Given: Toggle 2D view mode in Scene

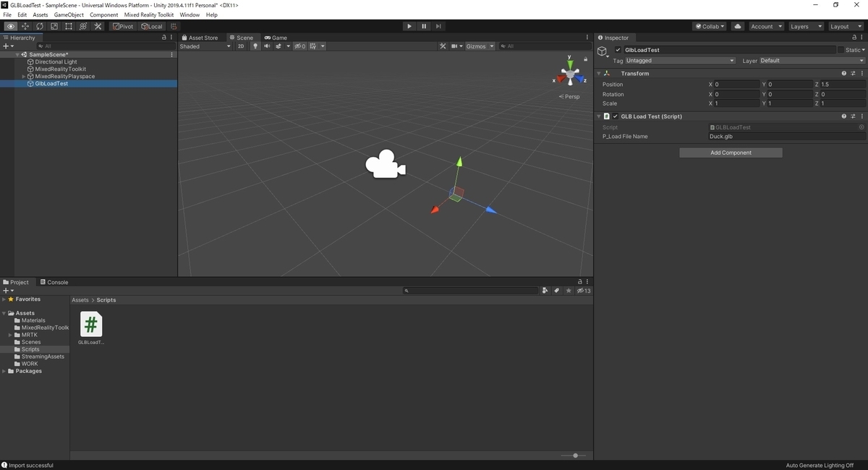Looking at the screenshot, I should 241,46.
